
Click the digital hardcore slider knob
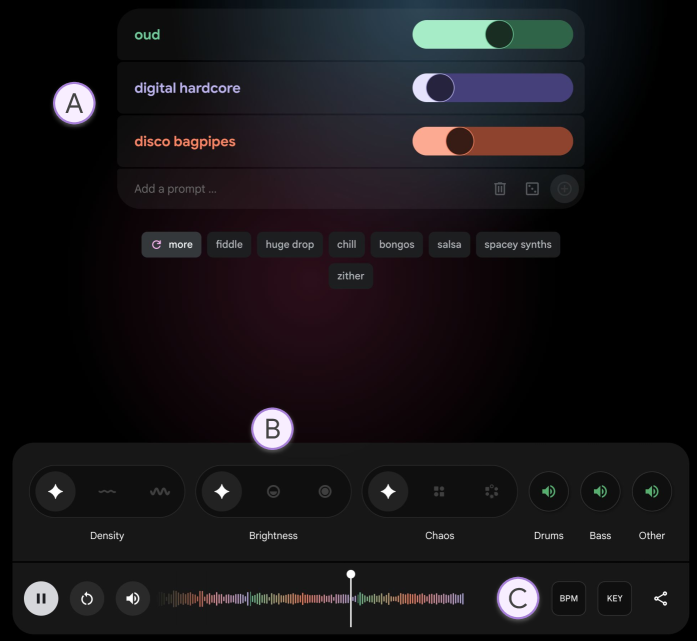[x=440, y=88]
